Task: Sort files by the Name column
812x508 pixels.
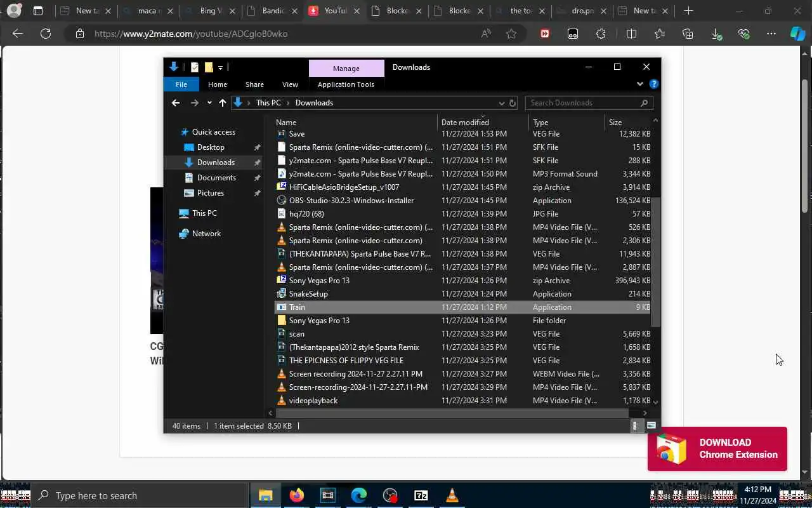Action: coord(355,123)
